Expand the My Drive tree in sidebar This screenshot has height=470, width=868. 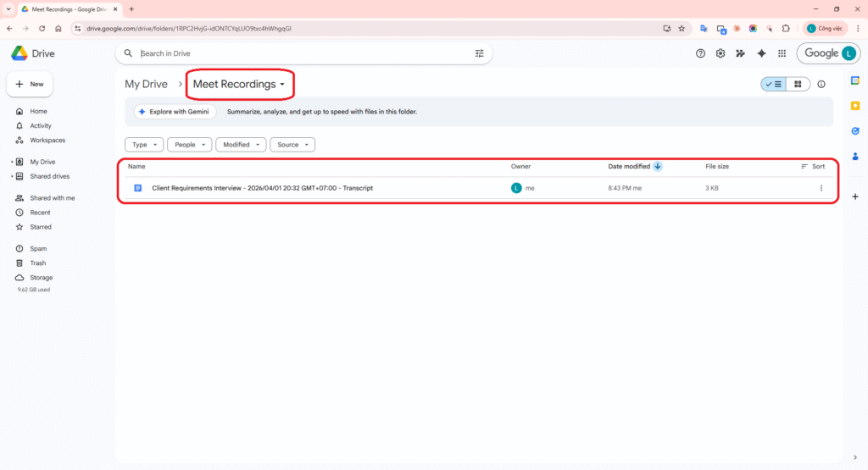click(x=12, y=162)
